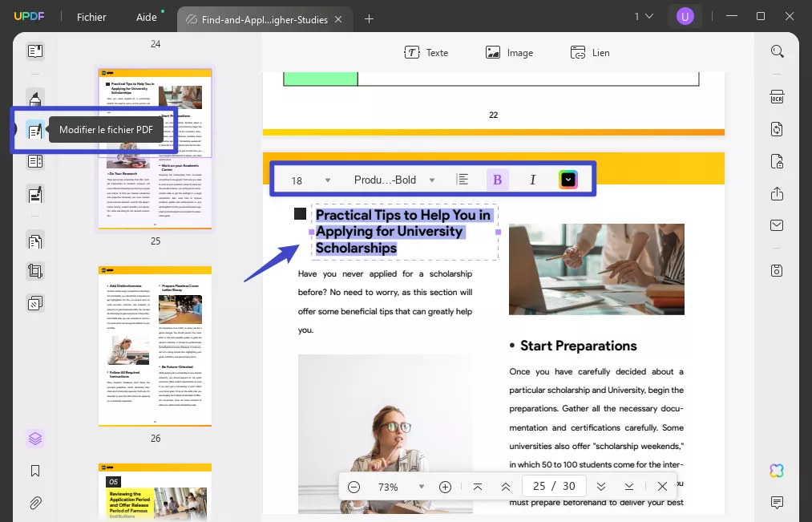Viewport: 812px width, 522px height.
Task: Select the OCR tool
Action: click(x=777, y=96)
